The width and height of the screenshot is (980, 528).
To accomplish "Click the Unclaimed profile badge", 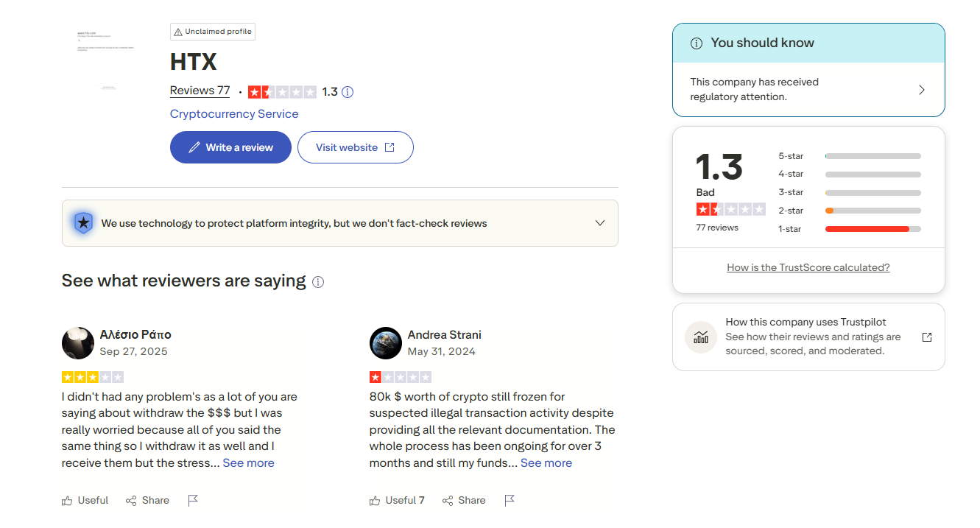I will [213, 32].
